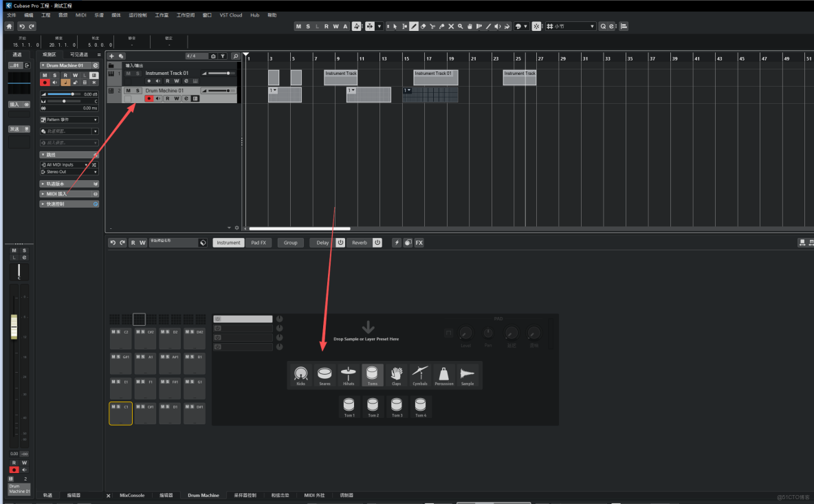The height and width of the screenshot is (504, 814).
Task: Mute the C1 drum pad
Action: pos(113,406)
